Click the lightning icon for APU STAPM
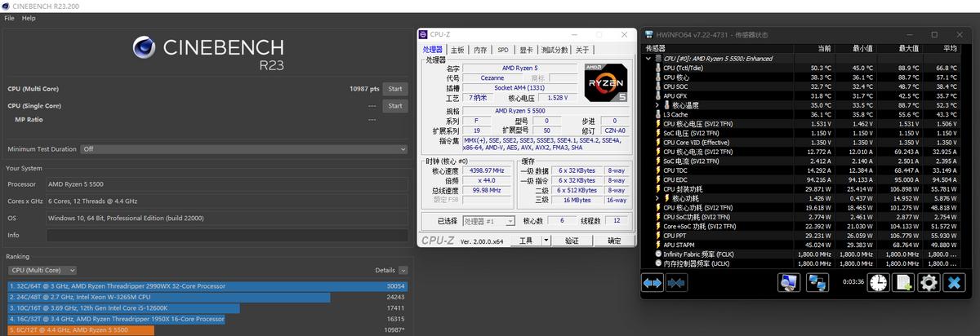This screenshot has height=336, width=980. pyautogui.click(x=658, y=245)
